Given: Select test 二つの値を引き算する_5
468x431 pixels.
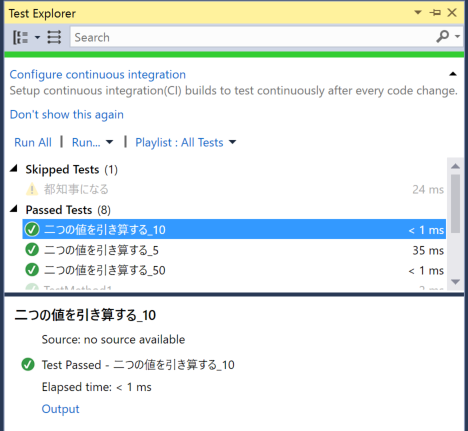Looking at the screenshot, I should pyautogui.click(x=233, y=250).
